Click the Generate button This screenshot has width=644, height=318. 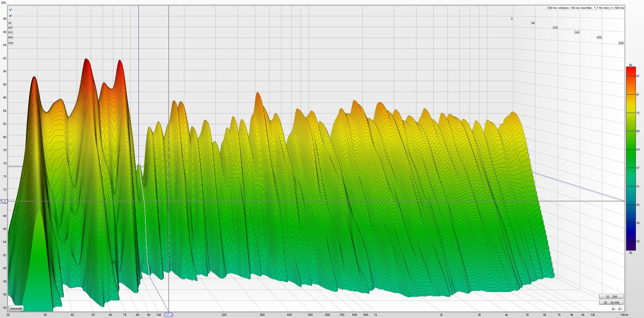pyautogui.click(x=16, y=309)
